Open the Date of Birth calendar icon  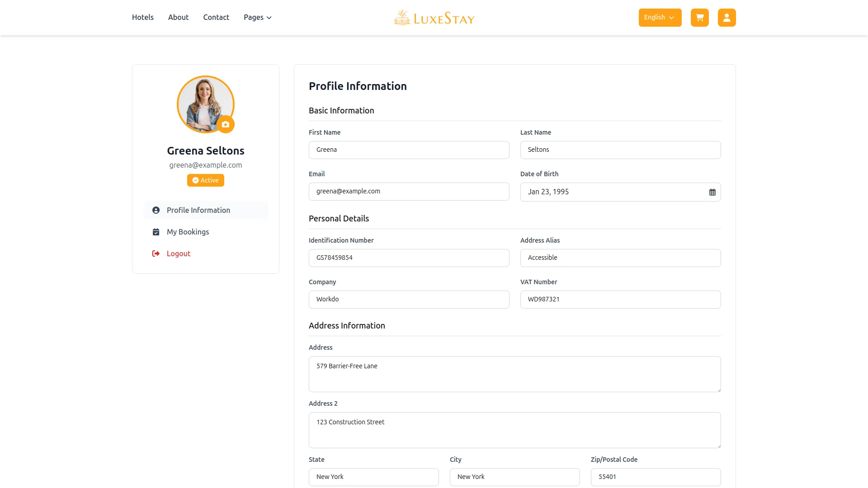coord(712,192)
